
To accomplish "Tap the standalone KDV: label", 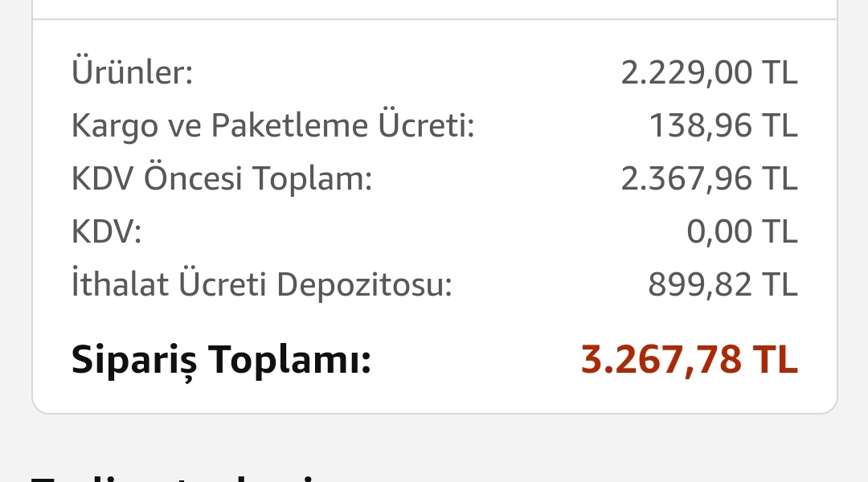I will point(107,232).
